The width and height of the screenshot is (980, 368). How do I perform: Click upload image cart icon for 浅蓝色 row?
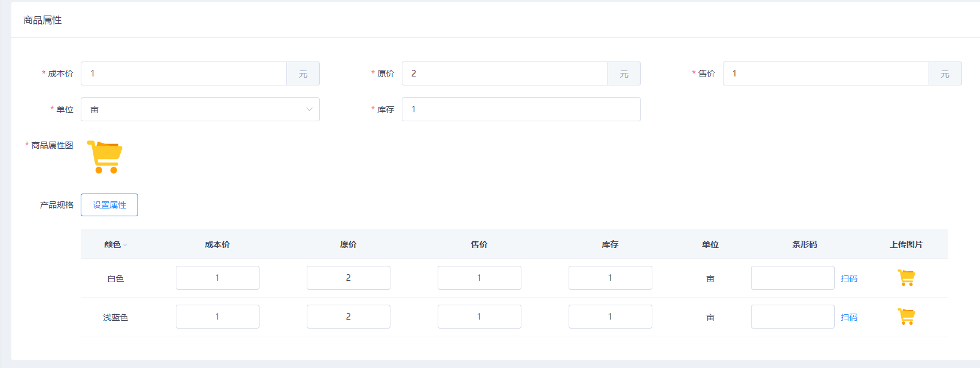[x=906, y=317]
